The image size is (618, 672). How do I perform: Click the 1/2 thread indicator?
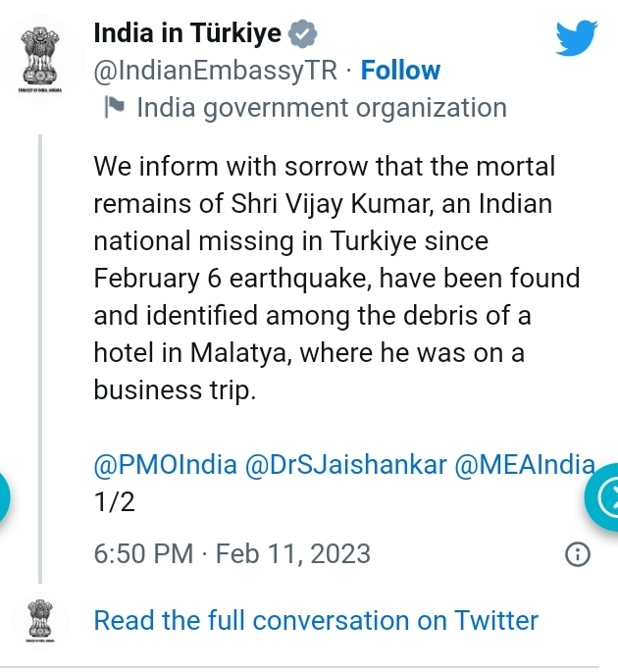[114, 503]
